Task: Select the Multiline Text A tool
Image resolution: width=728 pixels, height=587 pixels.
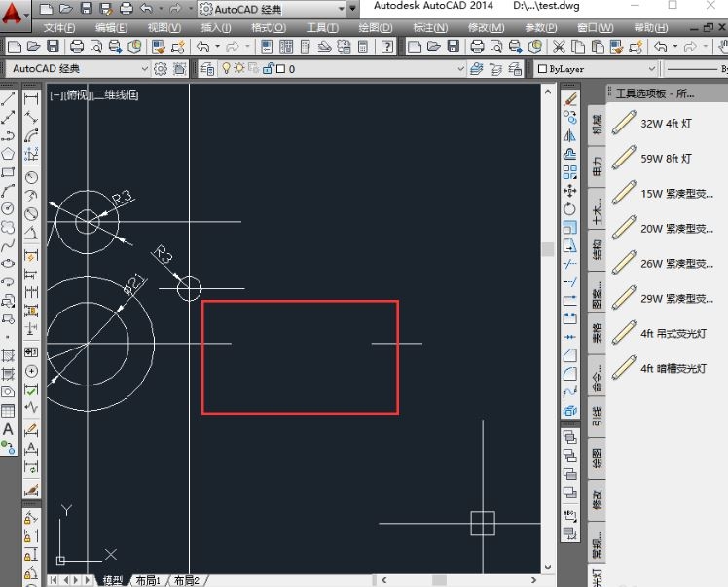Action: click(x=8, y=429)
